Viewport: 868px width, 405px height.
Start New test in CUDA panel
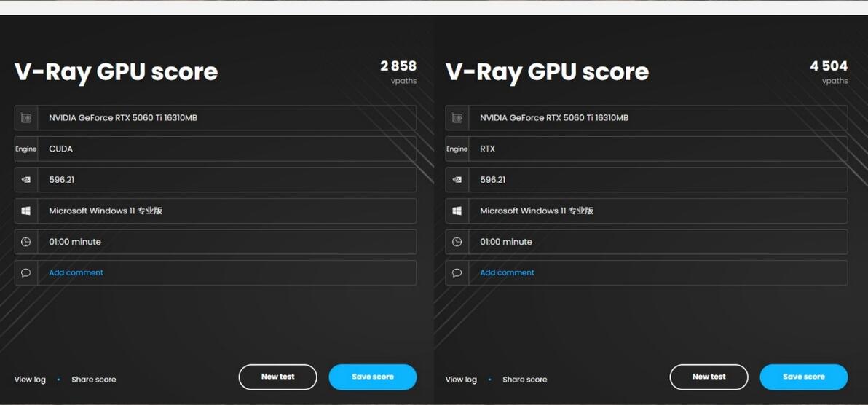coord(278,377)
